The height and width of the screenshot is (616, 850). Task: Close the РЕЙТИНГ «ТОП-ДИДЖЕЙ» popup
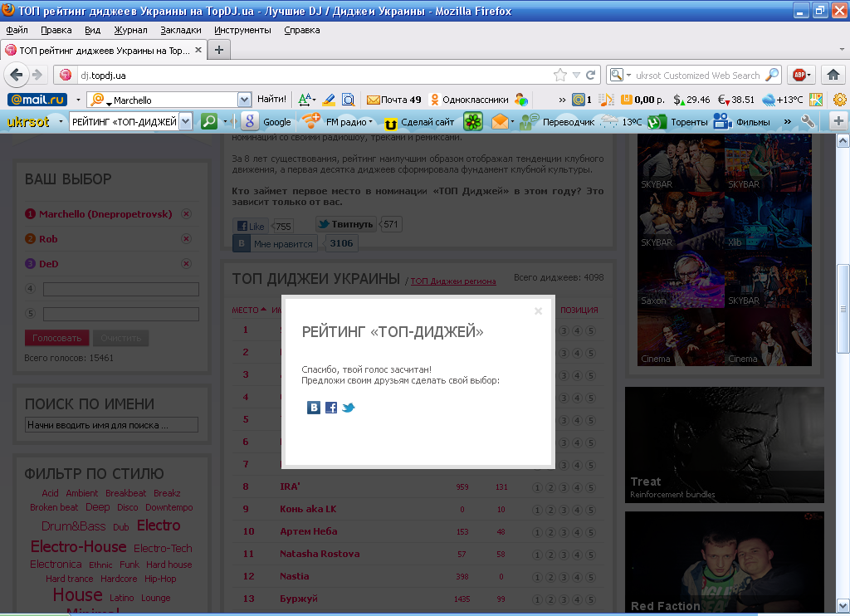[538, 311]
